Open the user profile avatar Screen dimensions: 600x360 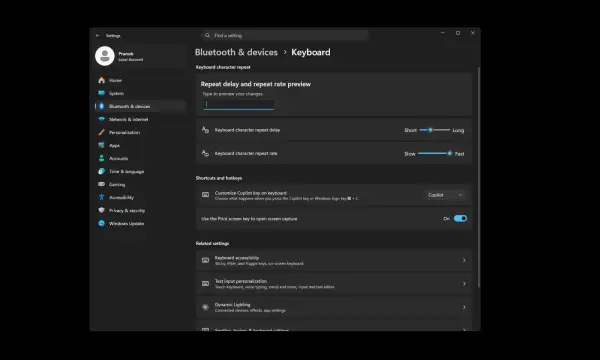105,56
